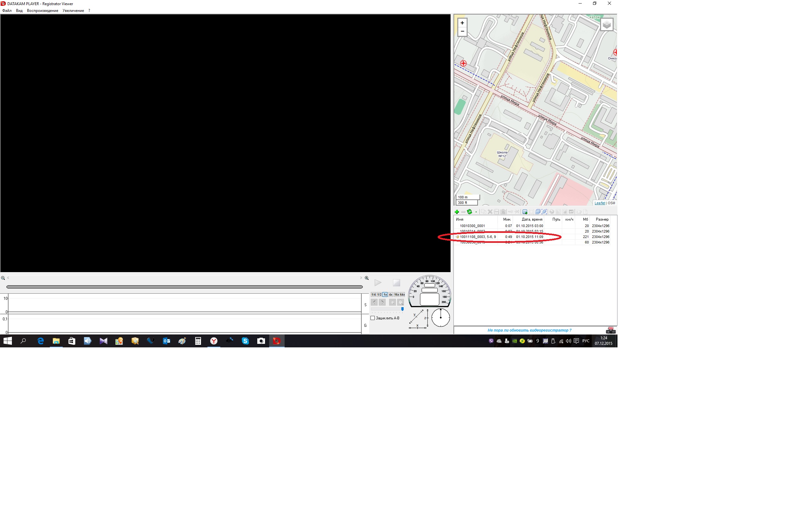804x532 pixels.
Task: Click the green plus add-files icon
Action: (457, 212)
